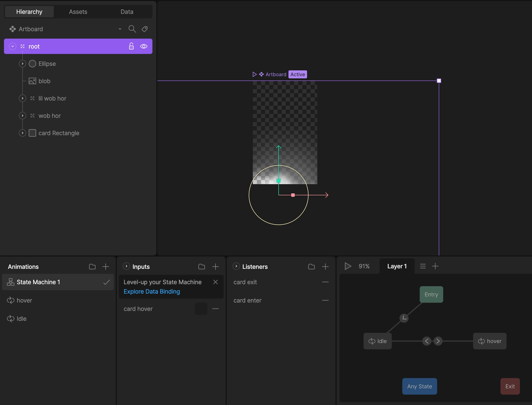532x405 pixels.
Task: Expand the card Rectangle node
Action: (23, 133)
